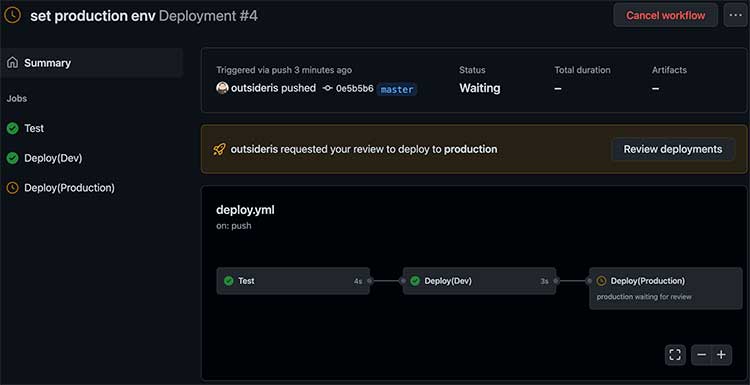Click the 'Jobs' sidebar heading
This screenshot has width=750, height=385.
pos(17,99)
